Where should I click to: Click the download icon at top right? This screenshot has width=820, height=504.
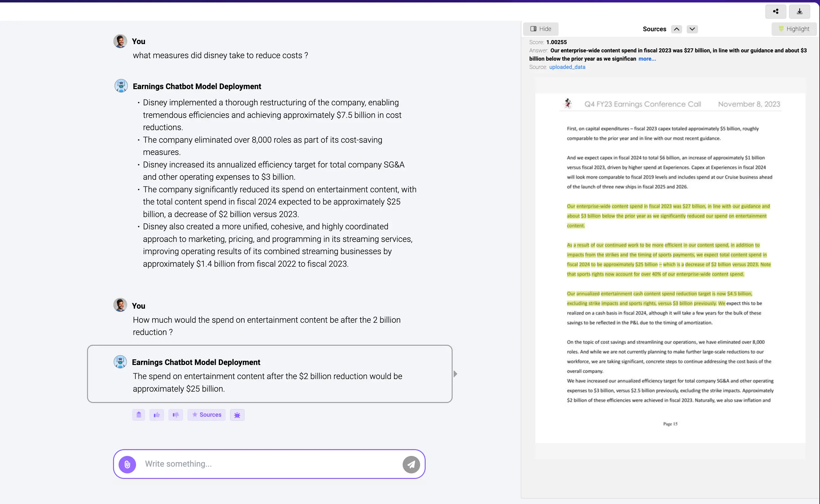(799, 11)
